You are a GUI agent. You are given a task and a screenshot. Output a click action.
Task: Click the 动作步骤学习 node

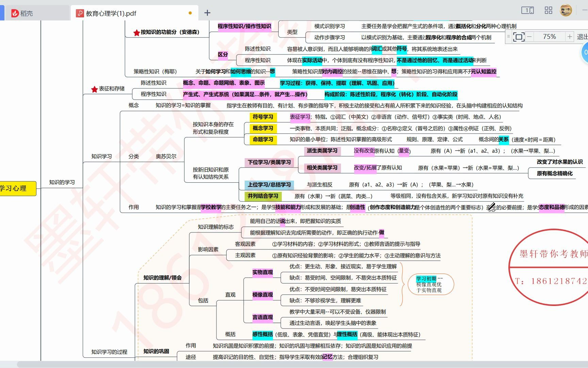click(x=329, y=37)
